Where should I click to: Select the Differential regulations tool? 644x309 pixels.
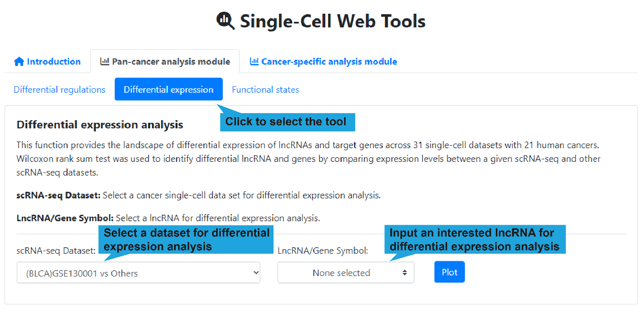click(x=59, y=90)
